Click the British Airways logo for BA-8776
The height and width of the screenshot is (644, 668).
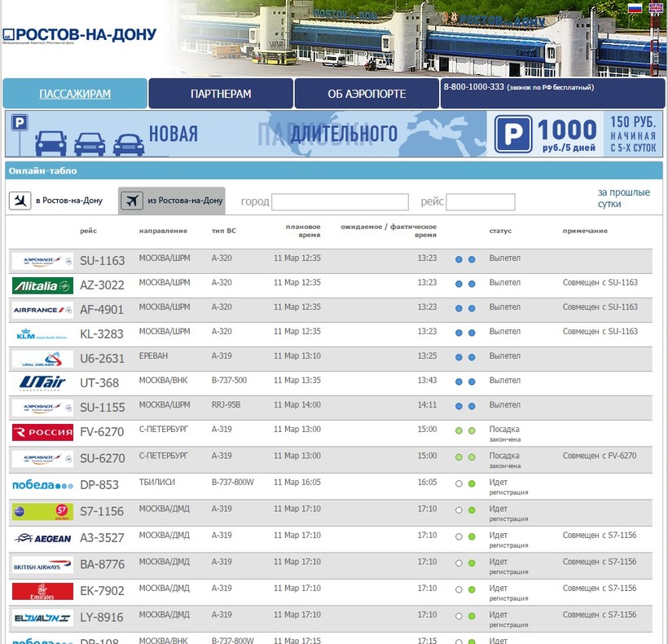pos(42,565)
